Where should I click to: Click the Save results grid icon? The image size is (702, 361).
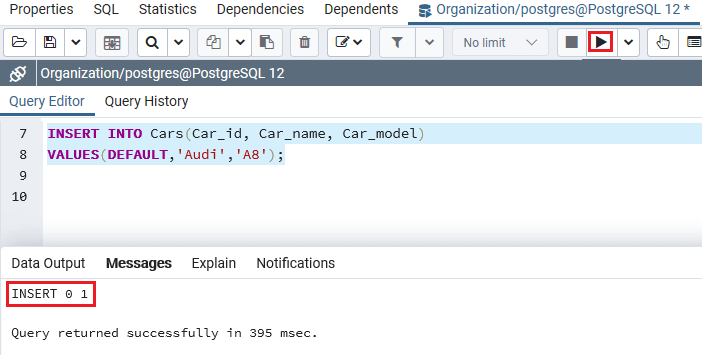pyautogui.click(x=111, y=43)
